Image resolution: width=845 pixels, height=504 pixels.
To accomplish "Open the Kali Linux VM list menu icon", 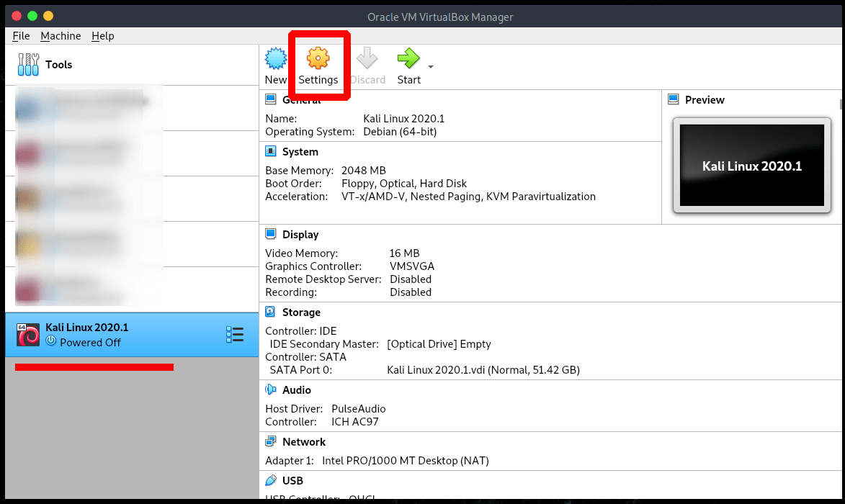I will click(235, 334).
